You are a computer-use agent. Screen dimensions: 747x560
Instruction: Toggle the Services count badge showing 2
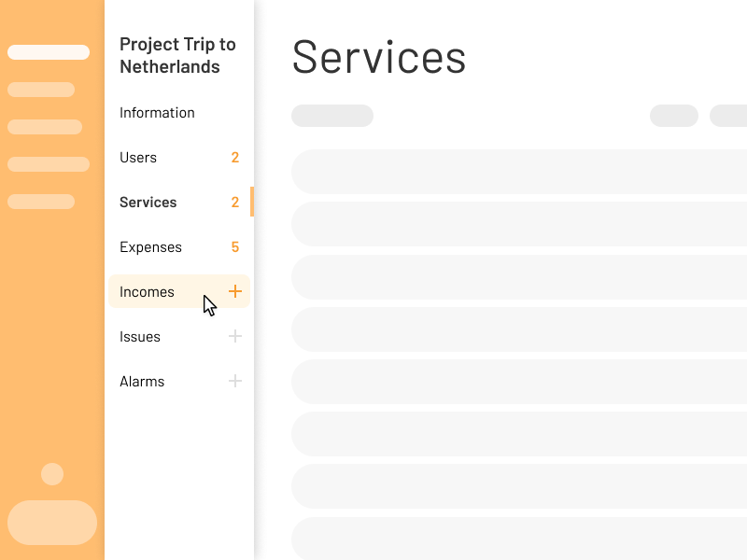pos(235,203)
